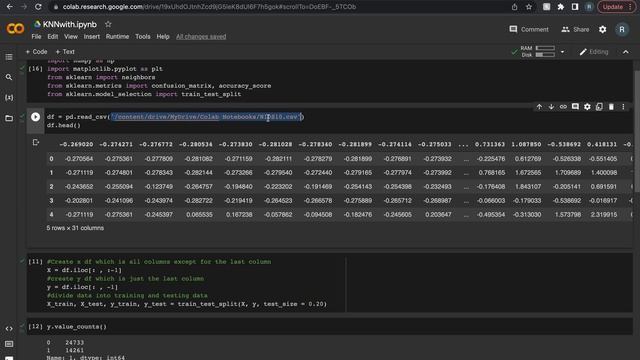This screenshot has width=640, height=360.
Task: Click the Share button
Action: point(575,29)
